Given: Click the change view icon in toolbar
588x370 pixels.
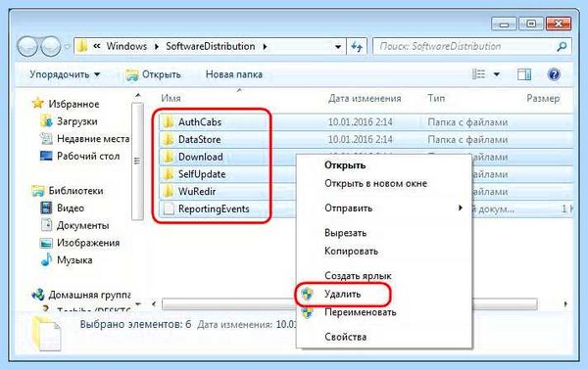Looking at the screenshot, I should pos(478,74).
